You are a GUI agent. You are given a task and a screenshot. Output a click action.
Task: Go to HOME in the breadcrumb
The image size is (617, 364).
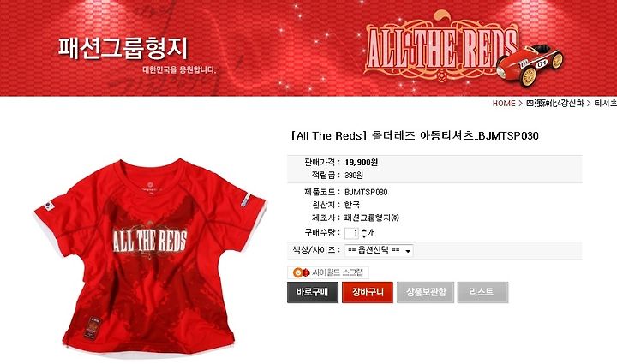(x=504, y=104)
